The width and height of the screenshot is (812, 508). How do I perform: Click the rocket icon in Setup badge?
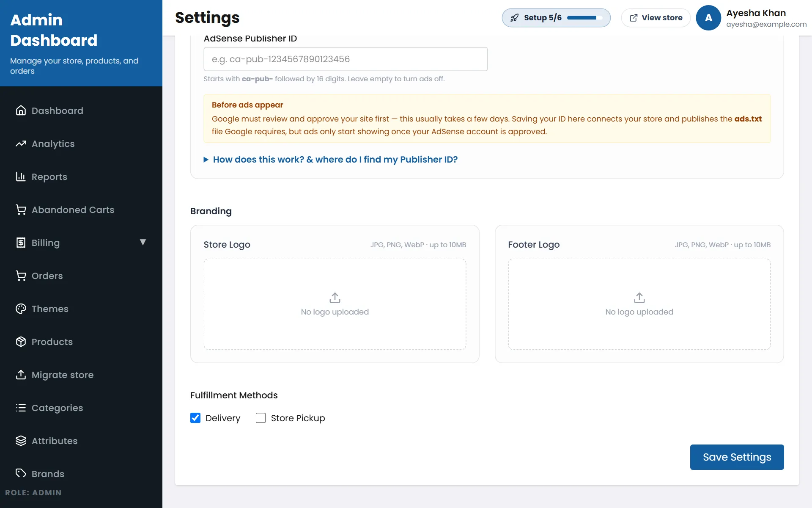click(514, 18)
